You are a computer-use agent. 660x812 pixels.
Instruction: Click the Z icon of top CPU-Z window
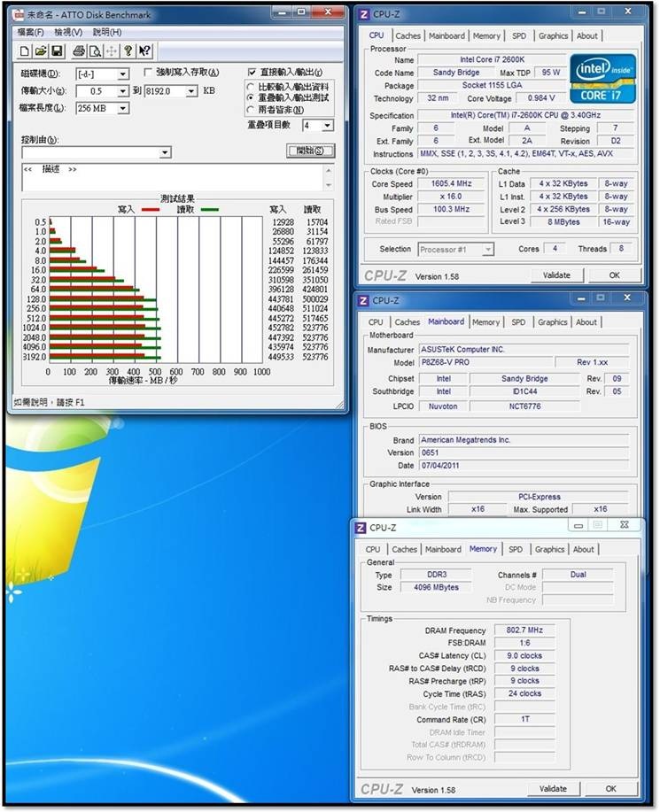point(364,14)
